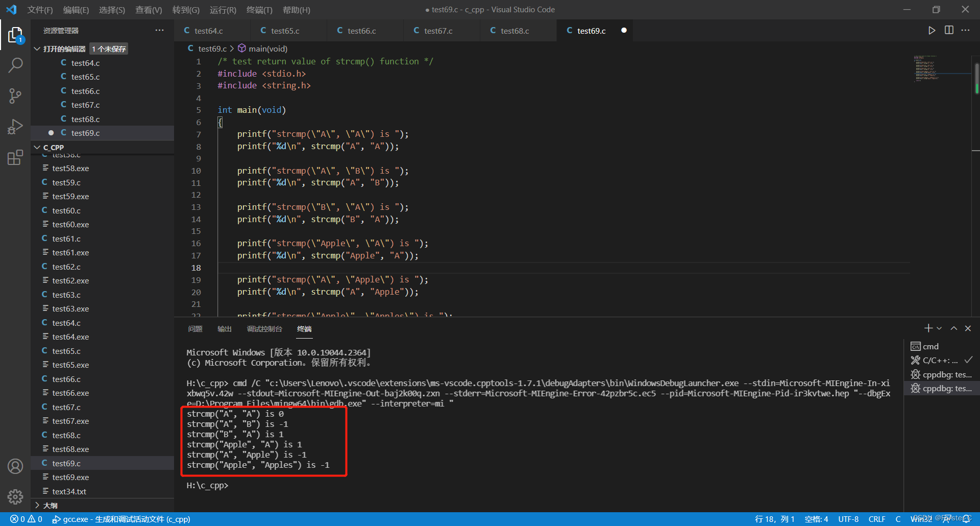980x526 pixels.
Task: Run the C file with play button
Action: tap(932, 31)
